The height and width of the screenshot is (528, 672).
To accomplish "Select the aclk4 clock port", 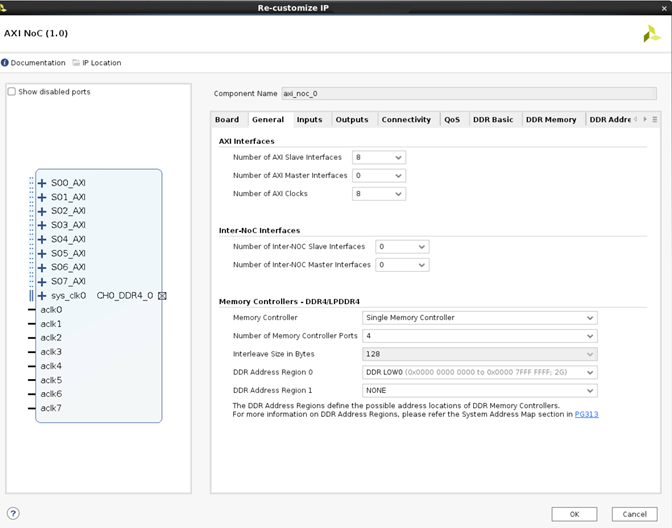I will pyautogui.click(x=51, y=366).
